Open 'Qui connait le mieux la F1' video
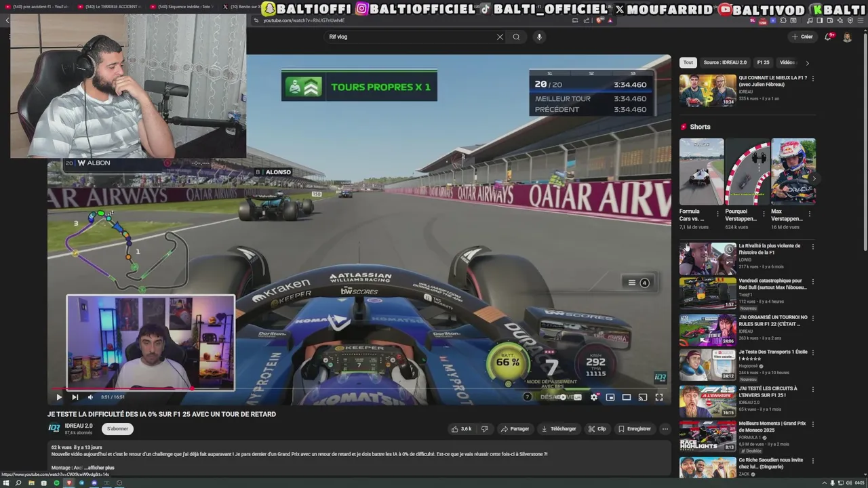The image size is (868, 488). (707, 90)
